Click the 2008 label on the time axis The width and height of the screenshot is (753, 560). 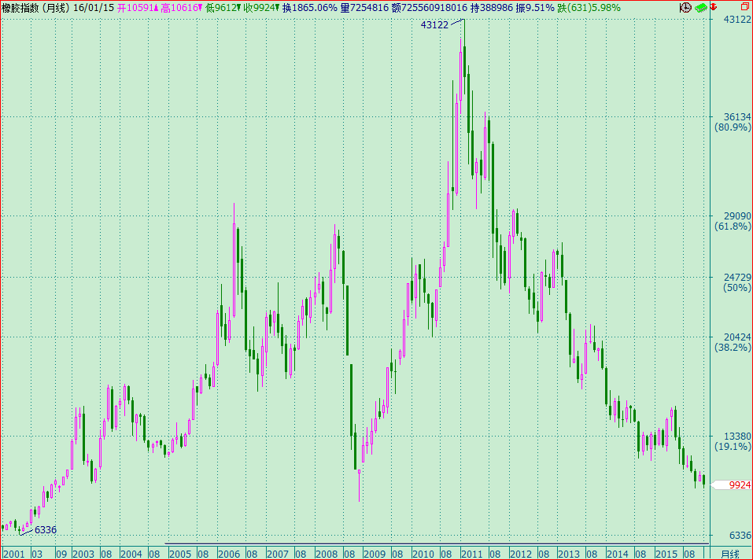[x=327, y=554]
